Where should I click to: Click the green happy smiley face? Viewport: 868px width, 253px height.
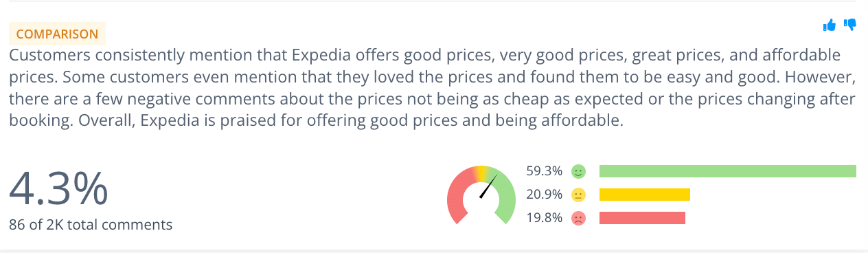pos(578,171)
